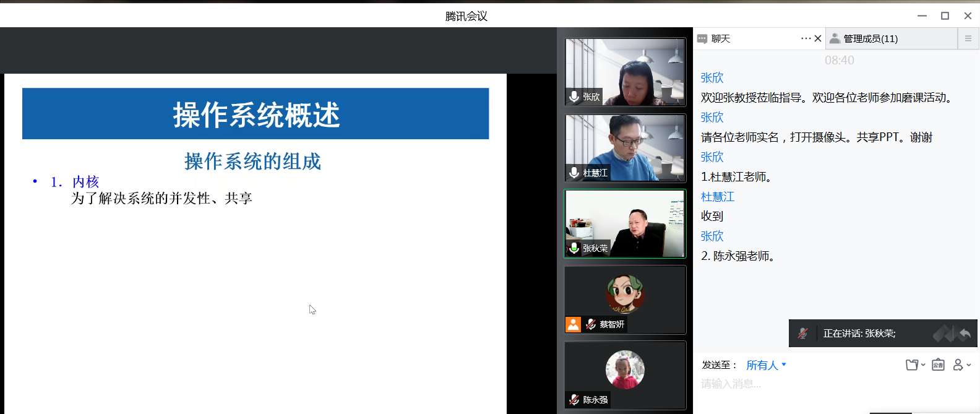This screenshot has height=414, width=980.
Task: Click 张秋荣's green active microphone indicator
Action: 574,248
